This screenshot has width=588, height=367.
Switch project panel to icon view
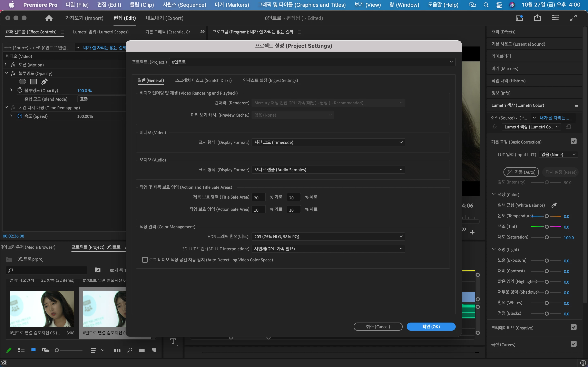(x=33, y=350)
